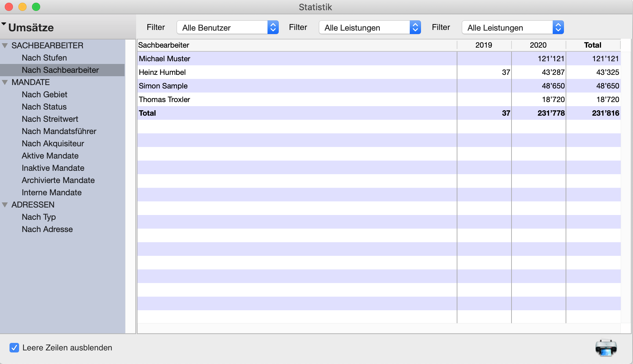The height and width of the screenshot is (364, 633).
Task: Select Nach Sachbearbeiter in sidebar
Action: tap(60, 70)
